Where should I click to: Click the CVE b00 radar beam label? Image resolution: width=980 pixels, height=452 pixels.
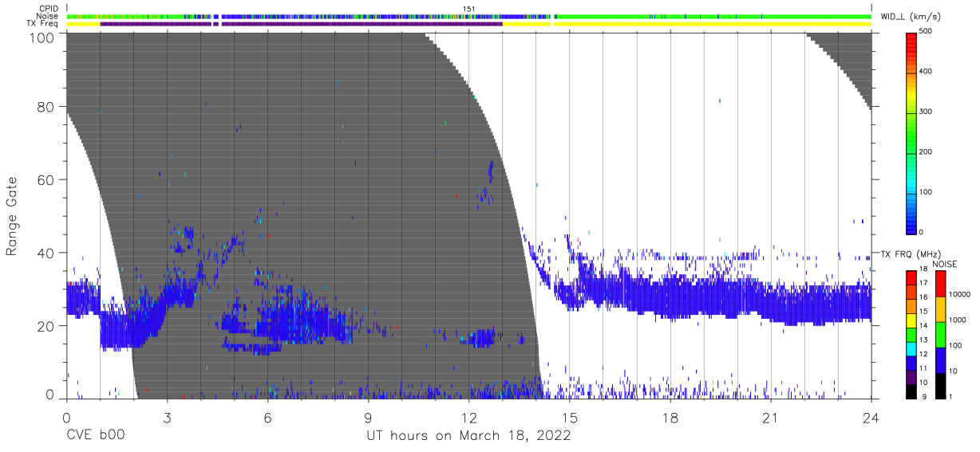(x=96, y=436)
